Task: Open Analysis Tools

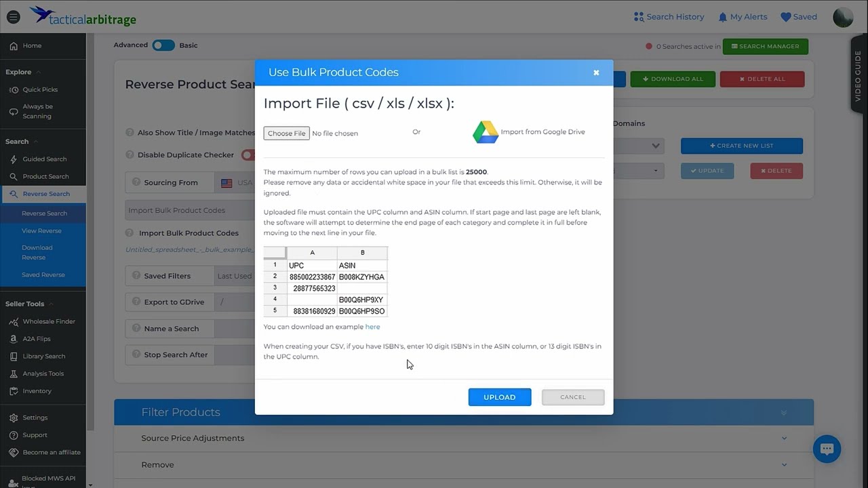Action: [43, 373]
